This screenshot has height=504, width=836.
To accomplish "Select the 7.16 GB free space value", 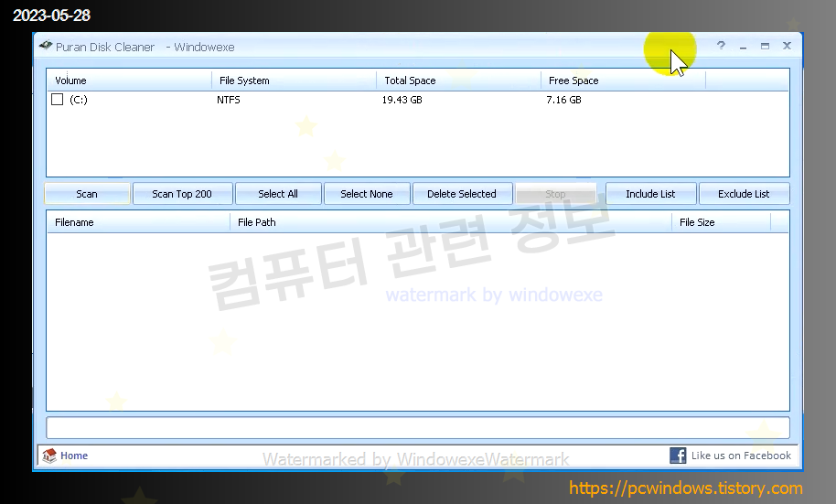I will click(564, 100).
